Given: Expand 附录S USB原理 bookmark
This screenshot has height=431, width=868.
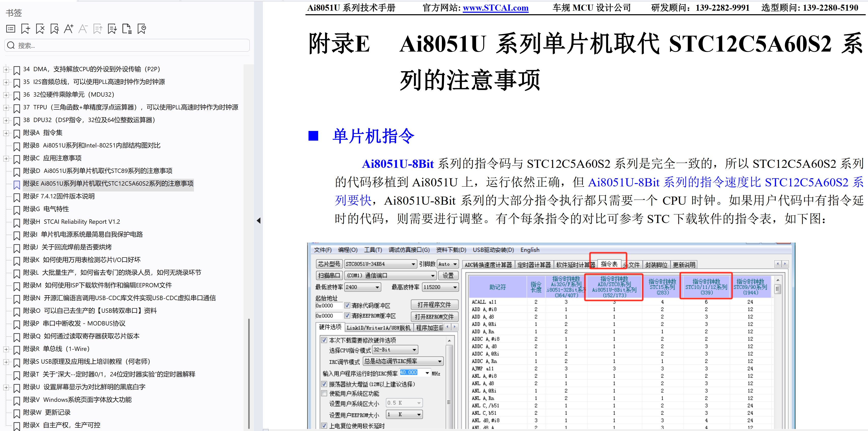Looking at the screenshot, I should pos(6,362).
